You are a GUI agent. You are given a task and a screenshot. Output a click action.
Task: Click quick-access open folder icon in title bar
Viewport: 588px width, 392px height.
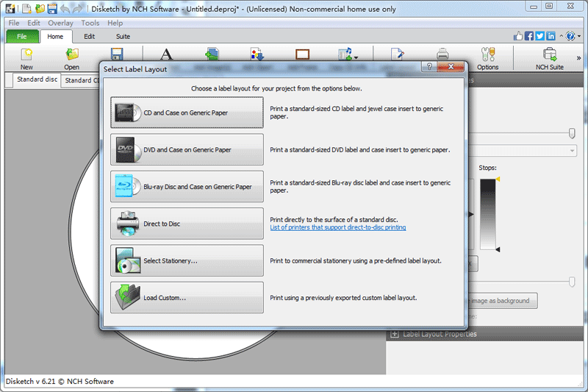[40, 9]
